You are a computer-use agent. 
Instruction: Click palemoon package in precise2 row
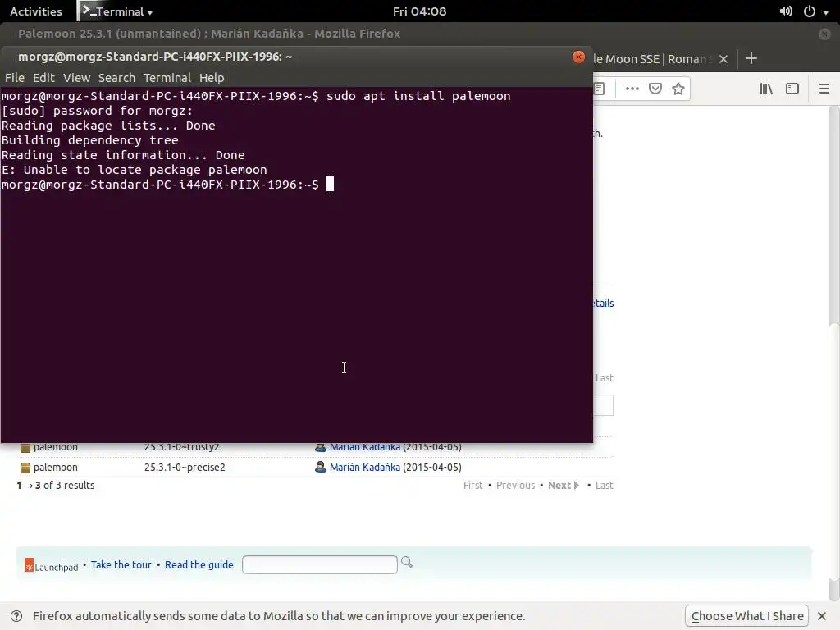(x=56, y=467)
